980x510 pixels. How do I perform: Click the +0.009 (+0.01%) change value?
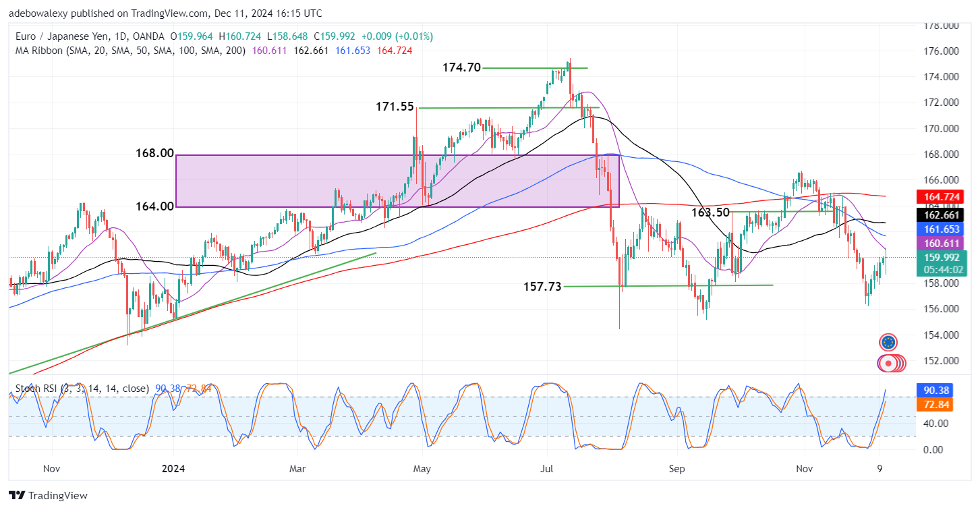click(x=397, y=36)
